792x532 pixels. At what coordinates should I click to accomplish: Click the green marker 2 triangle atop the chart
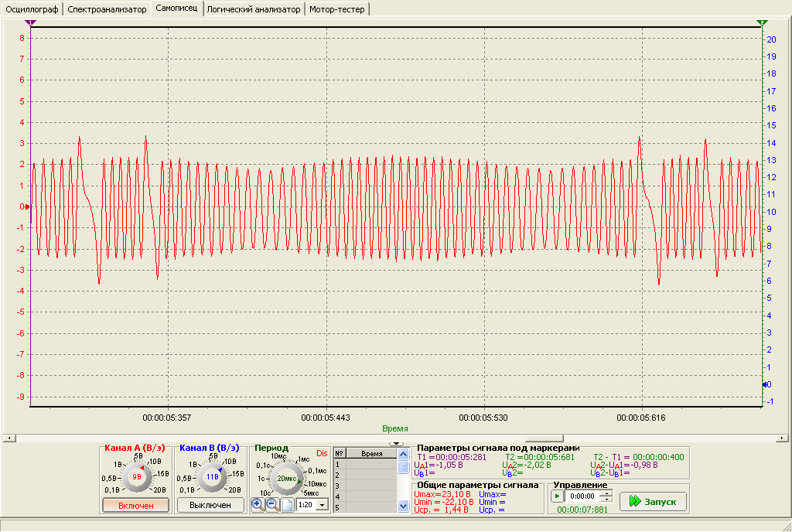tap(762, 22)
